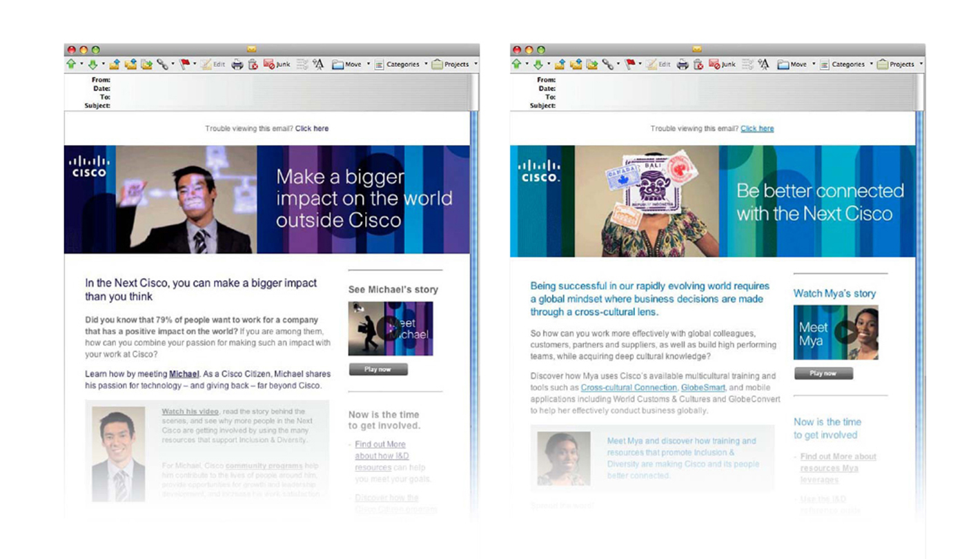Click Michael's portrait photo in email body
The width and height of the screenshot is (980, 559).
[119, 454]
